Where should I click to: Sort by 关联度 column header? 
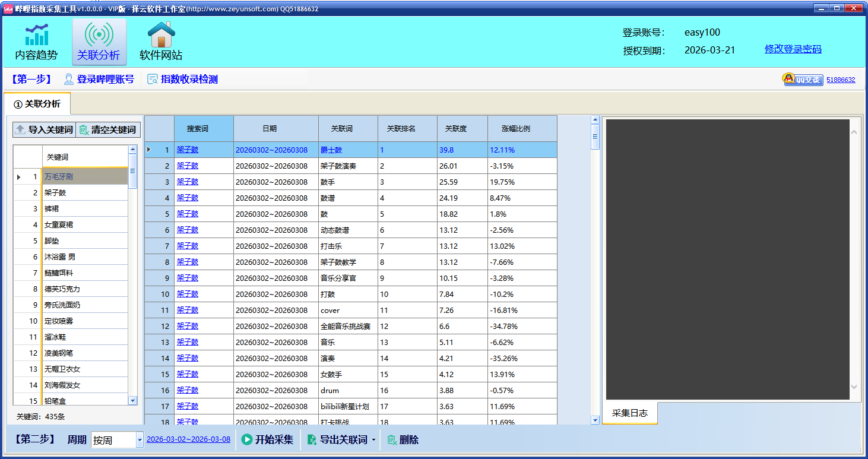coord(455,129)
